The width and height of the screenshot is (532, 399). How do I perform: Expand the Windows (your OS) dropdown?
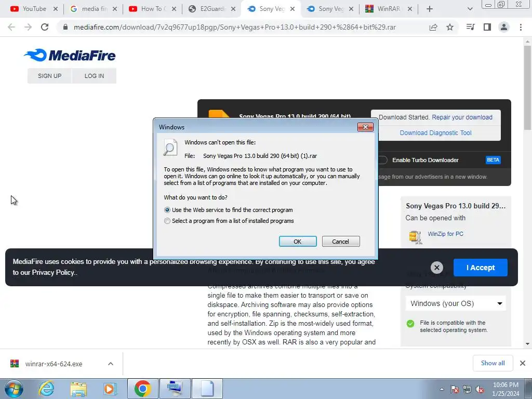point(456,303)
